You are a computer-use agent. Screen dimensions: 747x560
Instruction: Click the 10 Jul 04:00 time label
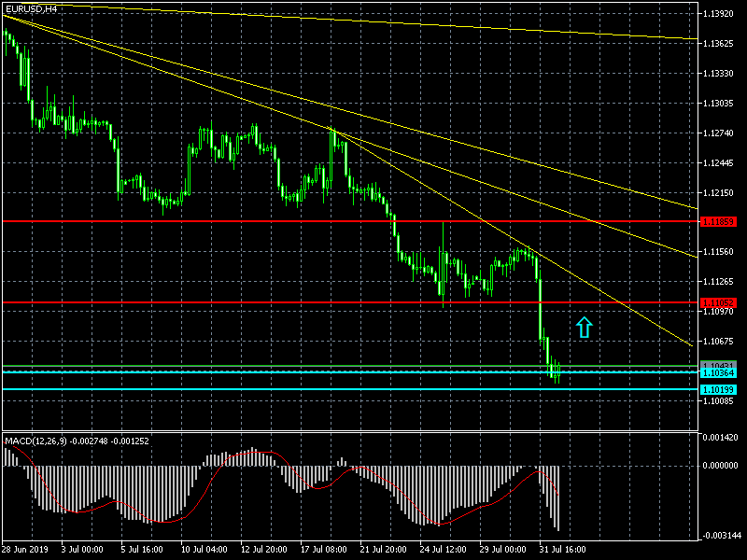pyautogui.click(x=205, y=549)
